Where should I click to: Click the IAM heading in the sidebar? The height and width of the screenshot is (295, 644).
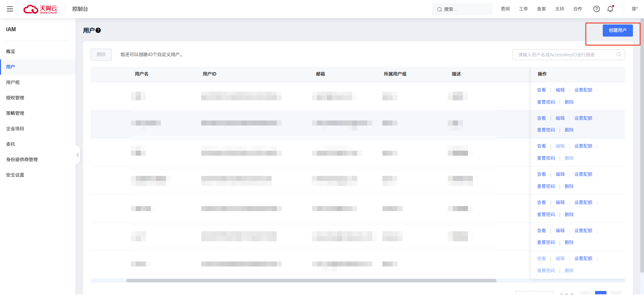tap(11, 30)
